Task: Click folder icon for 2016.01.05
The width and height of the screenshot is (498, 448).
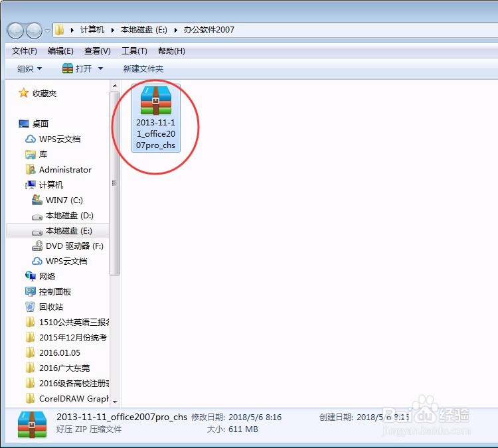Action: pyautogui.click(x=30, y=352)
